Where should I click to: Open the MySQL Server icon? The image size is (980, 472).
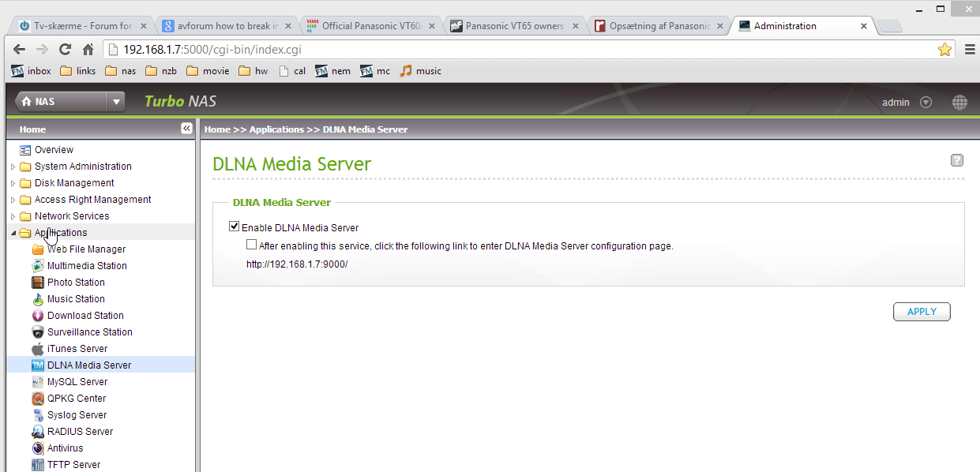38,382
